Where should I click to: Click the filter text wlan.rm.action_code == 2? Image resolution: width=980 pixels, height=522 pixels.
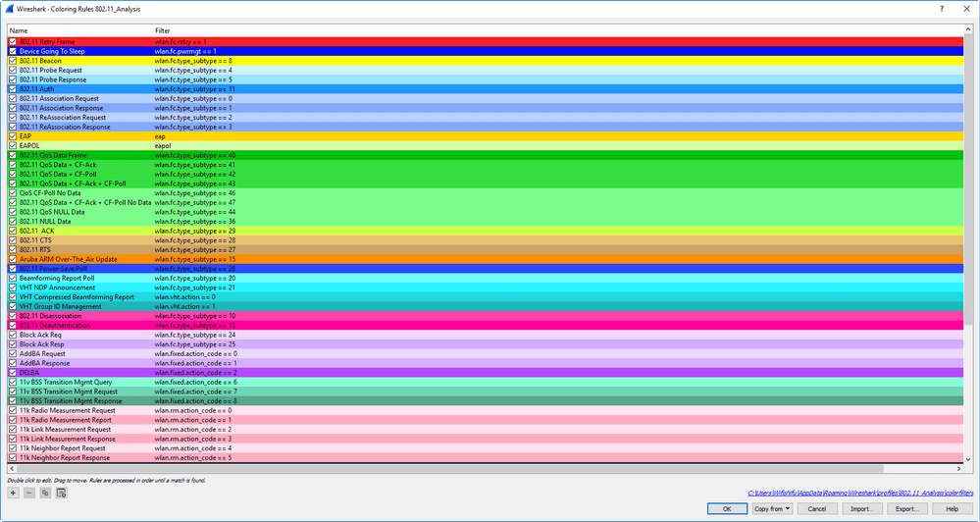point(193,430)
